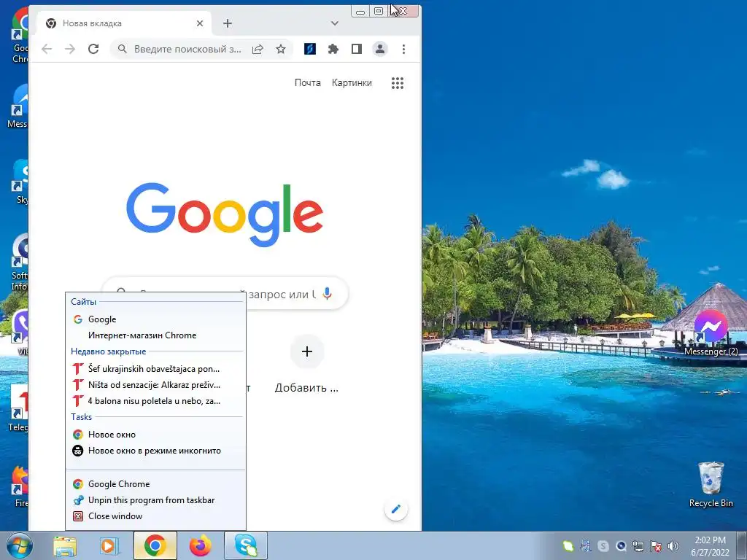
Task: Open Recycle Bin on desktop
Action: click(x=711, y=485)
